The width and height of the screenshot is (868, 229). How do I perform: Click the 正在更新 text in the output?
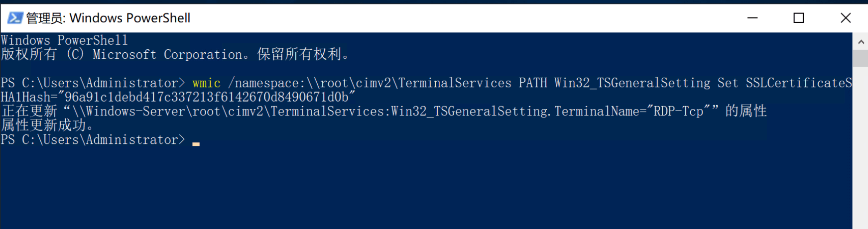click(x=29, y=111)
